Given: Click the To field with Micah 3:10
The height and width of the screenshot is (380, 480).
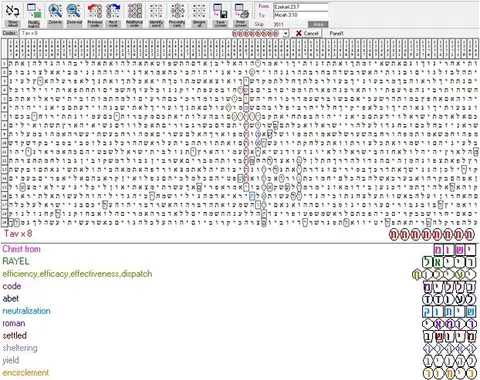Looking at the screenshot, I should [301, 15].
